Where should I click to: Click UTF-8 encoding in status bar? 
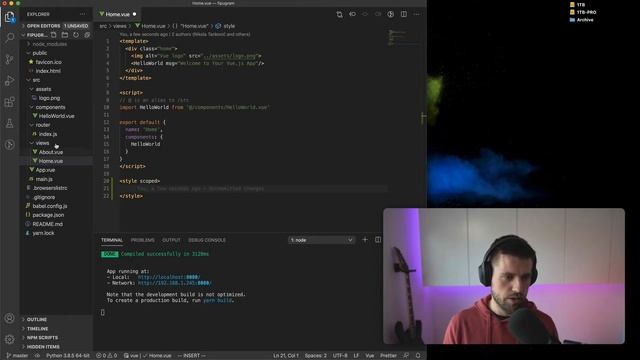coord(340,356)
